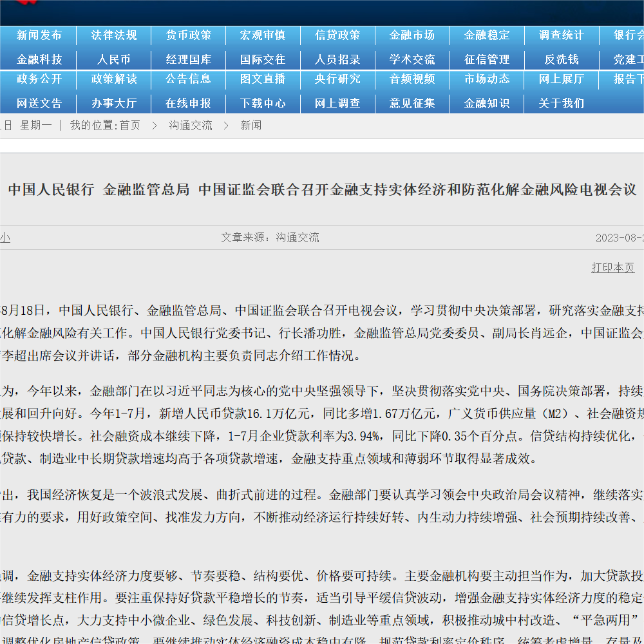
Task: Open the 调查统计 menu item
Action: 562,35
